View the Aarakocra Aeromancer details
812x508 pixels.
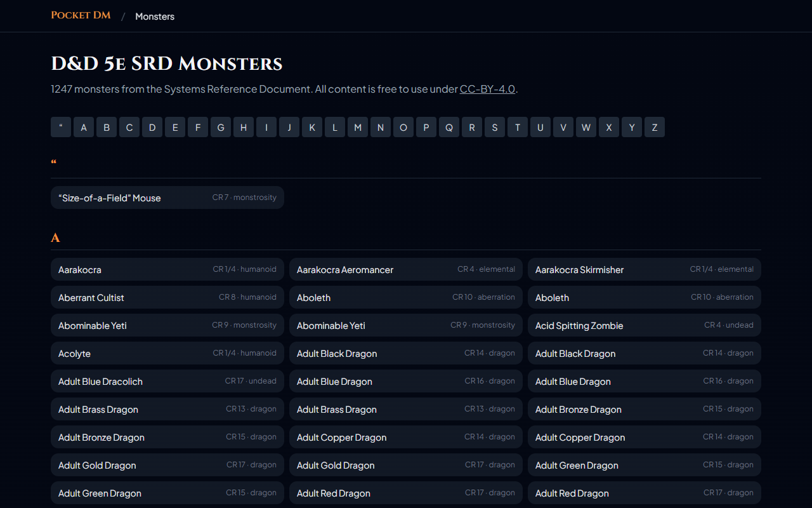(405, 269)
